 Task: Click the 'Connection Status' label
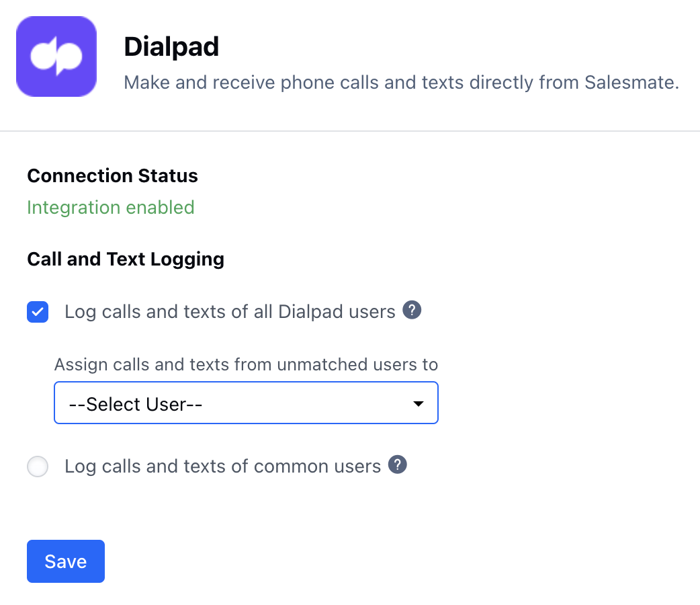point(112,175)
